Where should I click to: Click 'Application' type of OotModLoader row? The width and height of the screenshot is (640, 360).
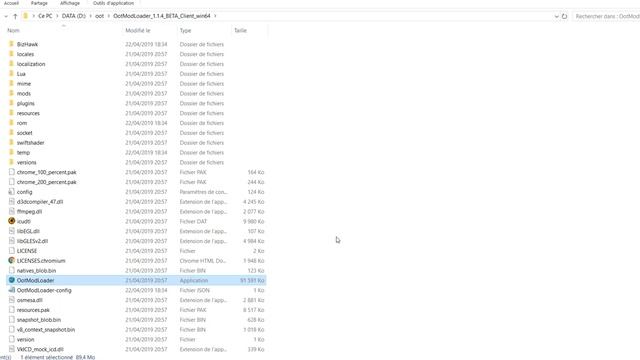(194, 280)
